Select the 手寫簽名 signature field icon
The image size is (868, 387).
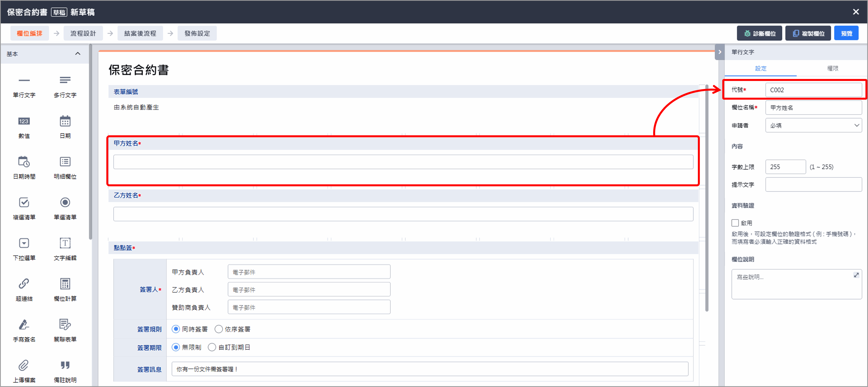[x=24, y=325]
